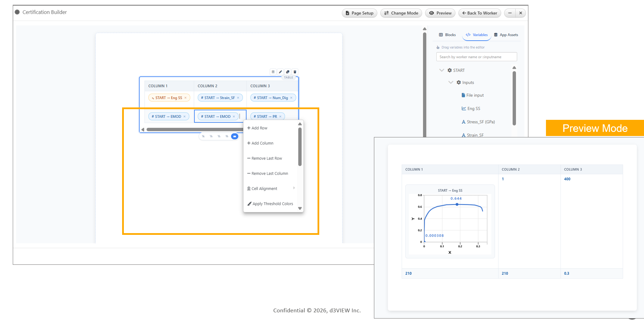Duplicate the table with the copy icon
Screen dimensions: 644x323
click(288, 72)
